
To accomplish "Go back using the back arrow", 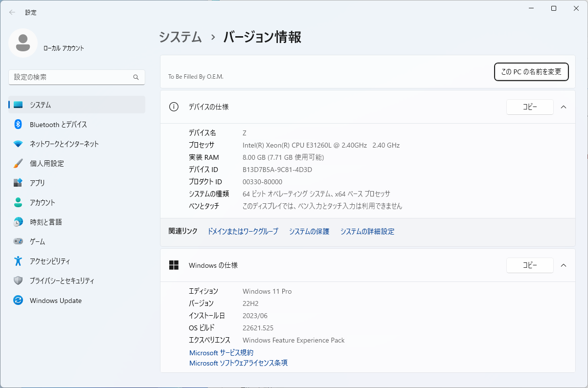I will click(x=12, y=12).
